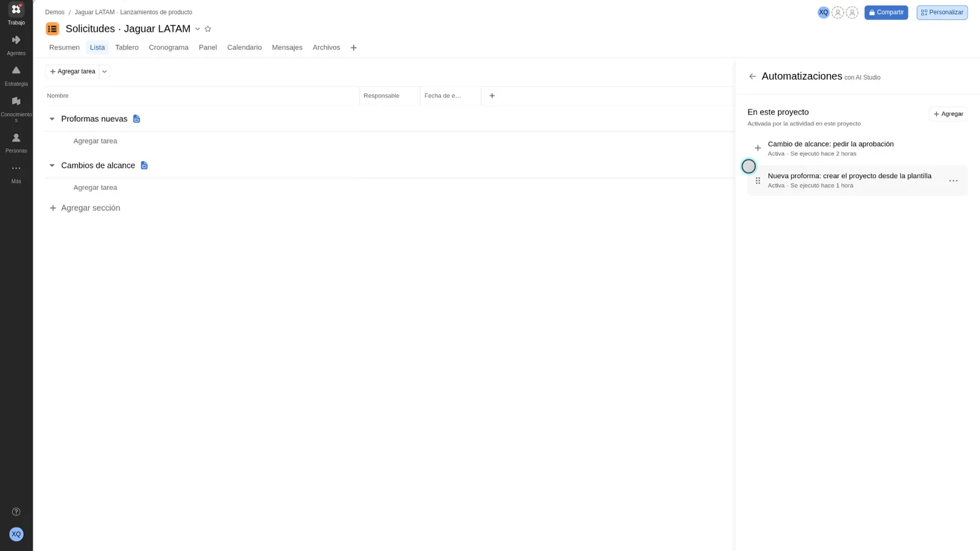The image size is (980, 551).
Task: Click the orange project list icon
Action: pyautogui.click(x=53, y=29)
